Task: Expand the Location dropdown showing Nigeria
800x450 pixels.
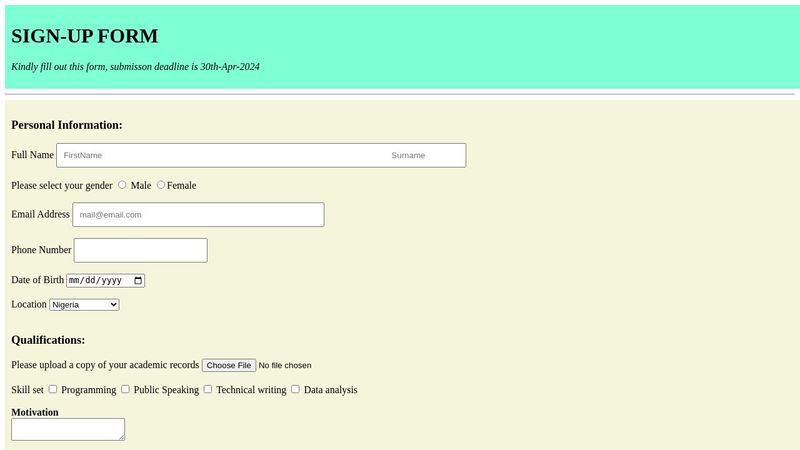Action: click(x=84, y=305)
